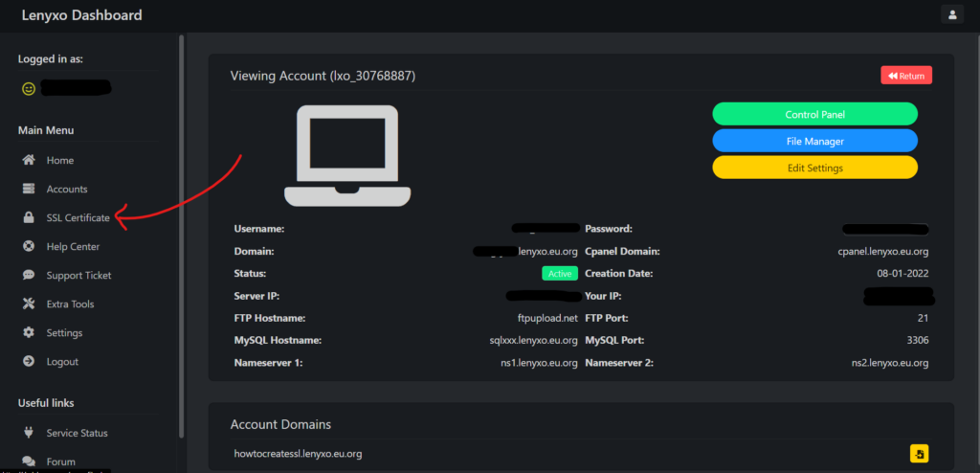Click the sqlxxx.lenyxo.eu.org MySQL hostname
The width and height of the screenshot is (980, 473).
(x=534, y=341)
